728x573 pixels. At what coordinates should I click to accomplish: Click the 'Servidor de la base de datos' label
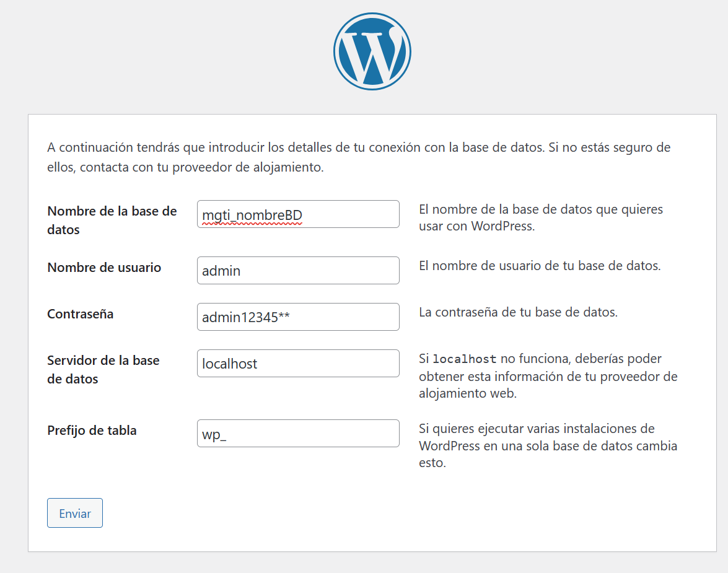point(103,370)
